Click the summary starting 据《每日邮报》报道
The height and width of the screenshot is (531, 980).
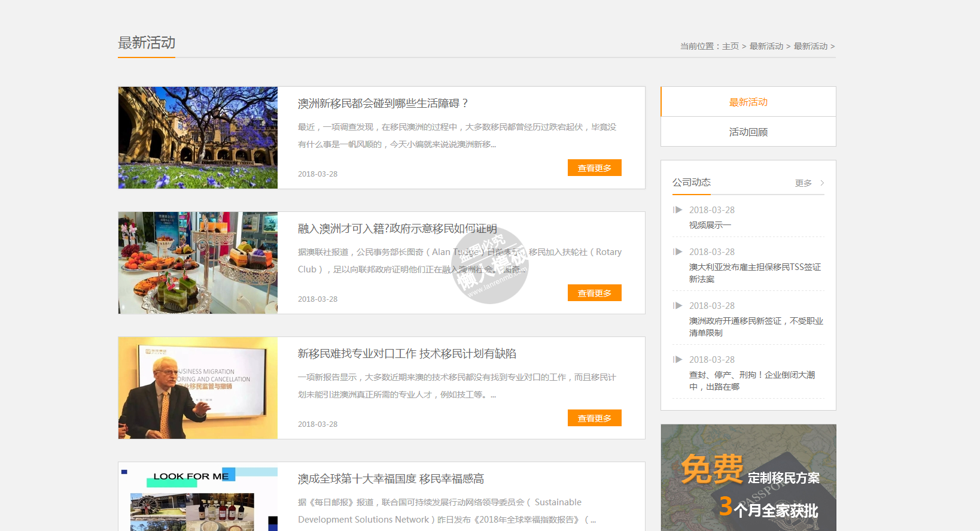click(x=447, y=511)
